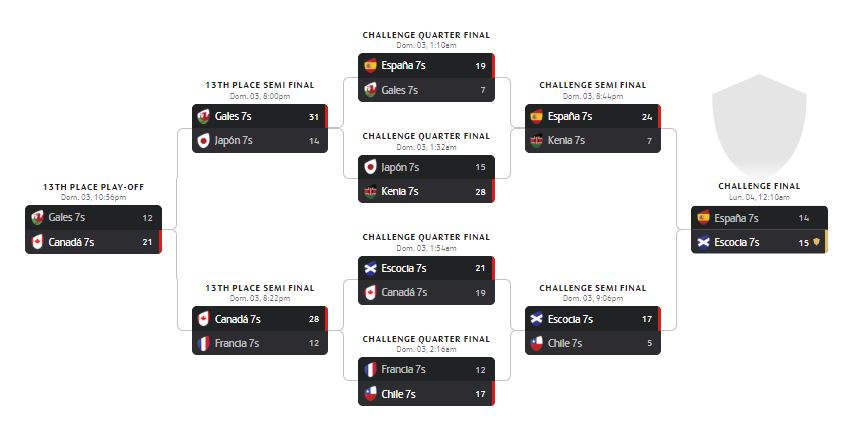Select Escocia 7s row with score 21
Screen dimensions: 858x424
[426, 268]
